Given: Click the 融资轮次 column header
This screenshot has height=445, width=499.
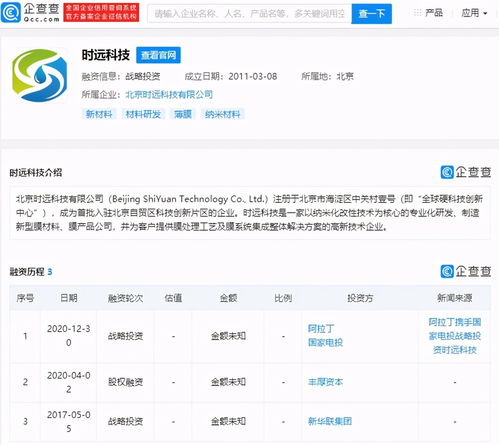Looking at the screenshot, I should click(125, 298).
